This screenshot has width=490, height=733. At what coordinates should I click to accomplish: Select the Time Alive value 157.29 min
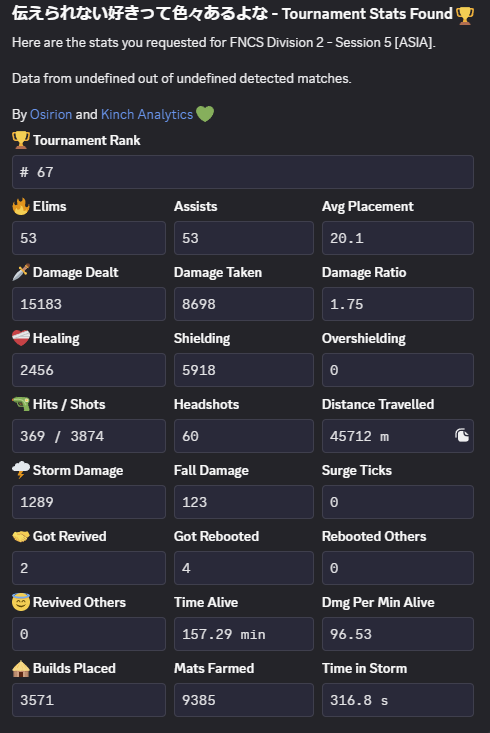click(244, 634)
